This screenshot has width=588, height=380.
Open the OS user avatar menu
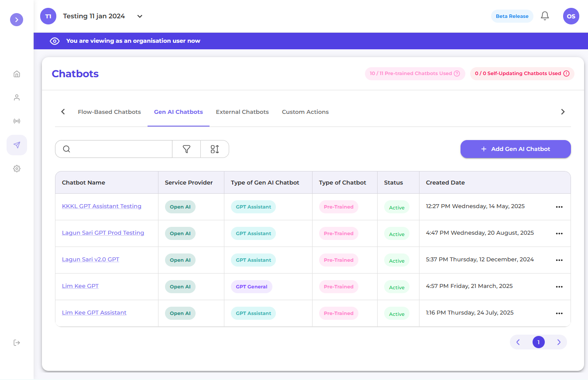pos(571,16)
